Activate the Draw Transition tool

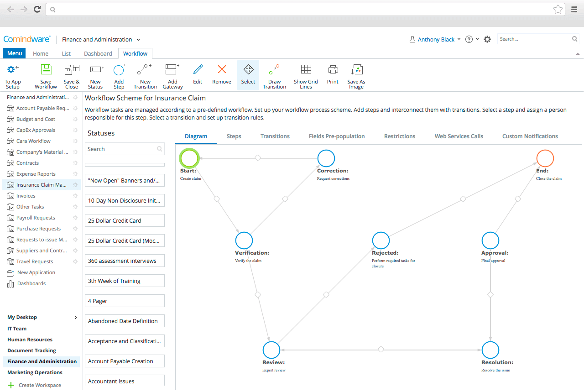click(274, 75)
